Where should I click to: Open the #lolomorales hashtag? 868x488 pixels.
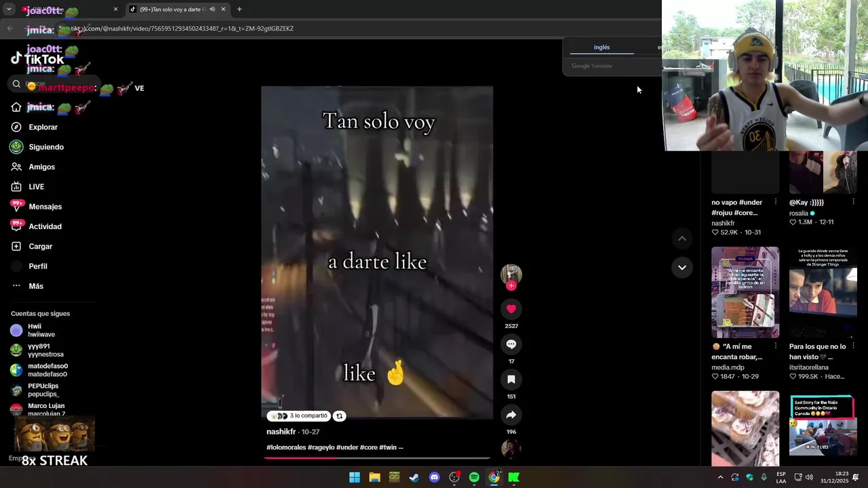pyautogui.click(x=286, y=447)
